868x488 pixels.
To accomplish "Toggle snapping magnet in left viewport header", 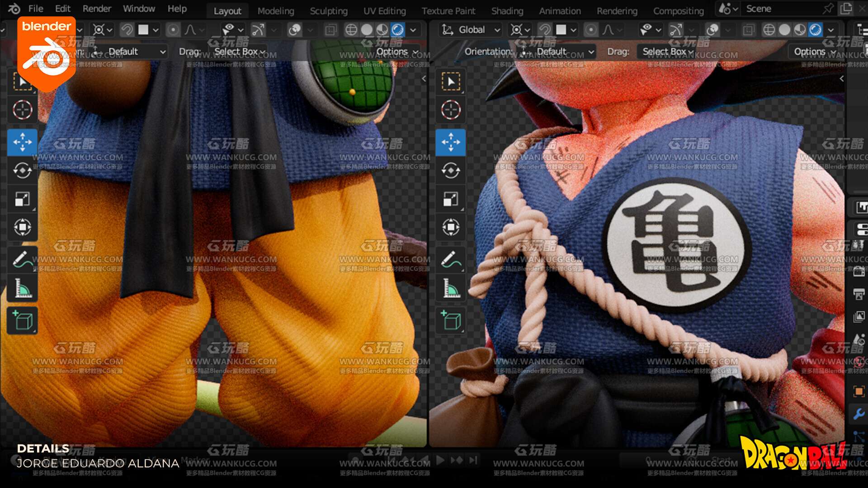I will (x=127, y=30).
